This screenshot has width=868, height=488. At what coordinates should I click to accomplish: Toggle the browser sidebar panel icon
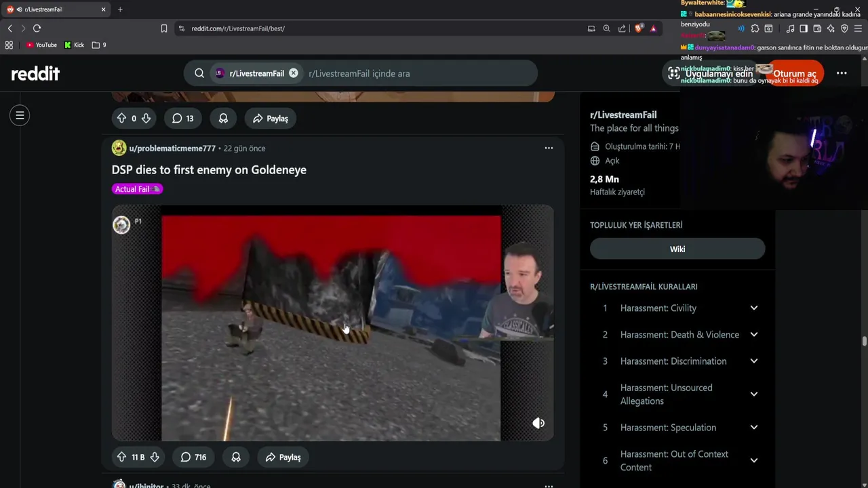(x=804, y=28)
